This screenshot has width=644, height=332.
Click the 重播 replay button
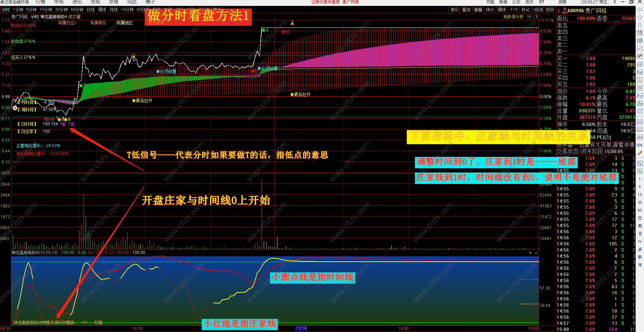[478, 10]
